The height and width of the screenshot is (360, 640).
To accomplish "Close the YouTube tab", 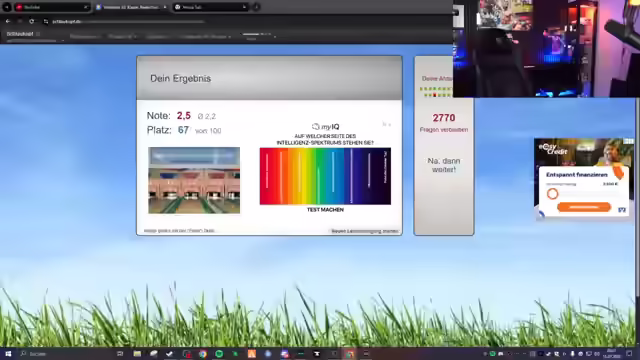I will 86,7.
